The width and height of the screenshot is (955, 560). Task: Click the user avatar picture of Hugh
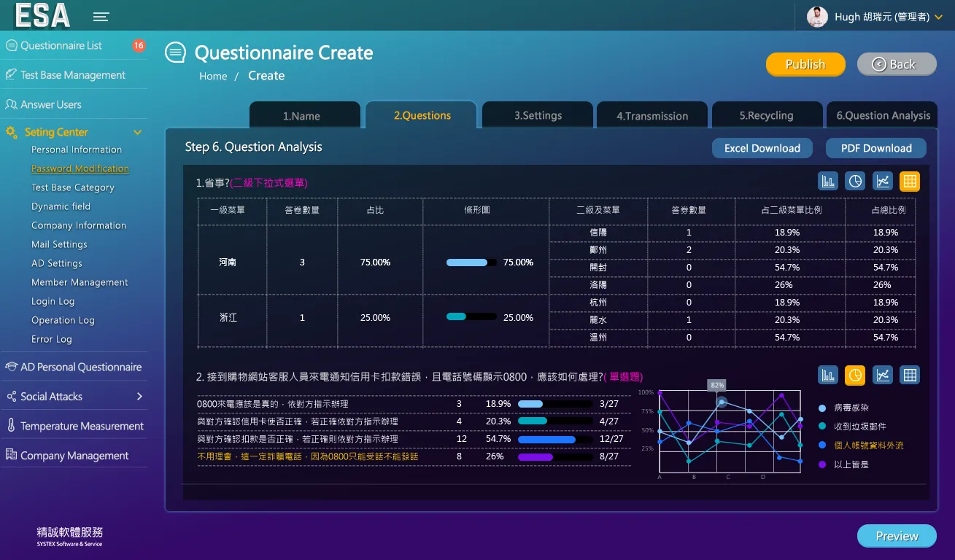[x=817, y=17]
